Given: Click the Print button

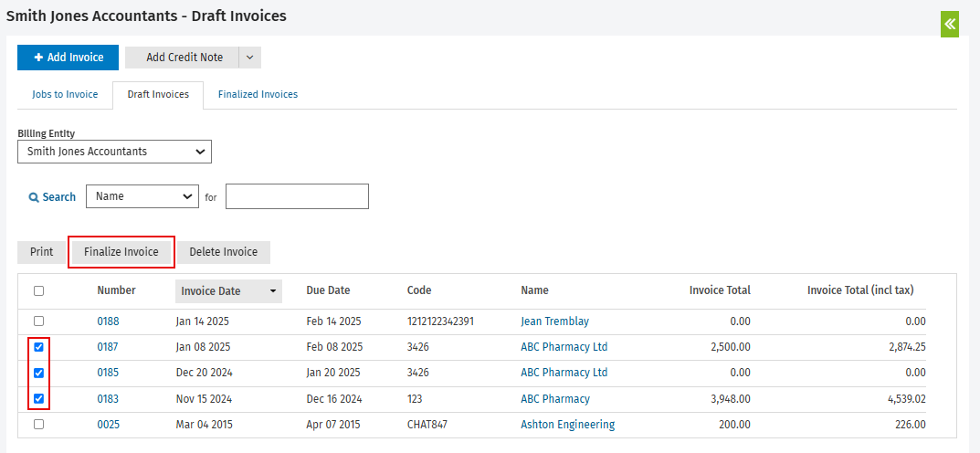Looking at the screenshot, I should pyautogui.click(x=42, y=252).
